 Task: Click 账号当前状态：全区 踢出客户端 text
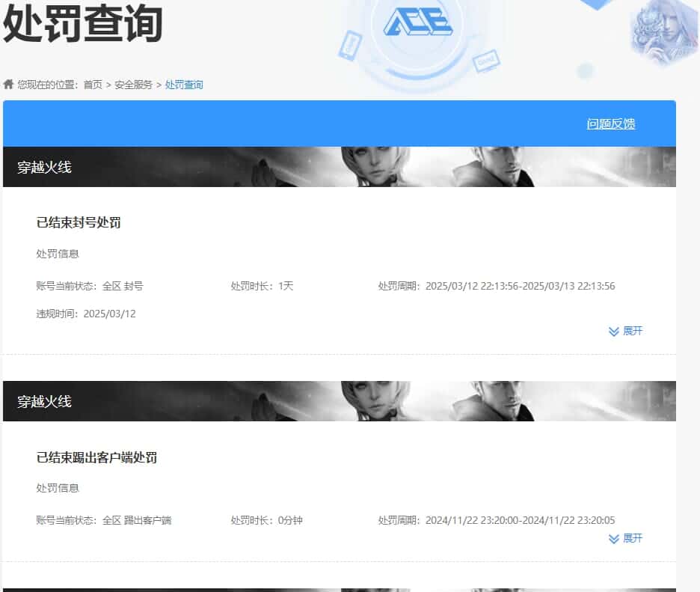click(103, 520)
